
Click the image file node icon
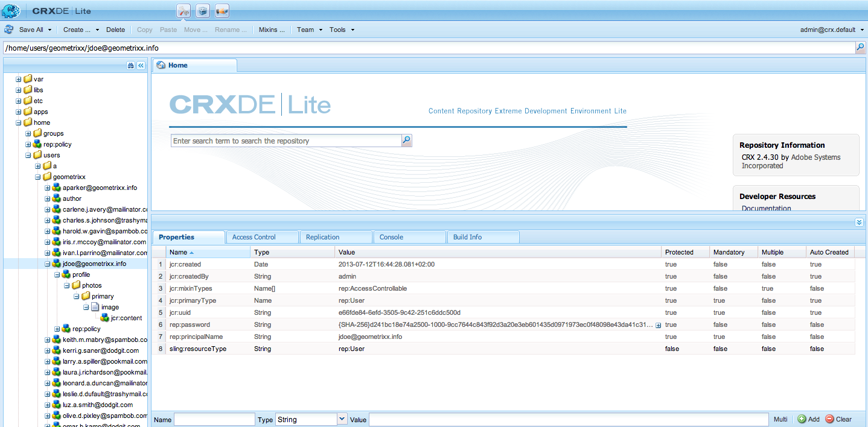pyautogui.click(x=95, y=307)
